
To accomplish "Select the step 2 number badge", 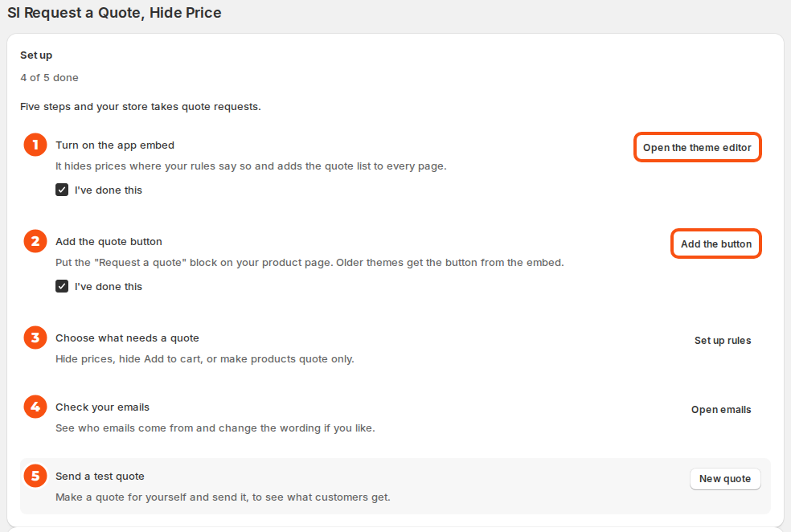I will pyautogui.click(x=35, y=242).
